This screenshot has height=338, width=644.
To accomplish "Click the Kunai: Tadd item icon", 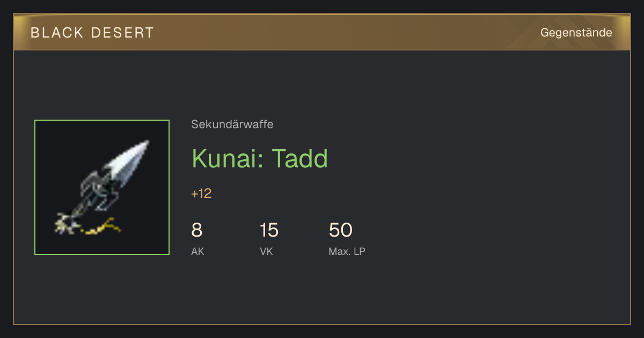I will [x=102, y=187].
